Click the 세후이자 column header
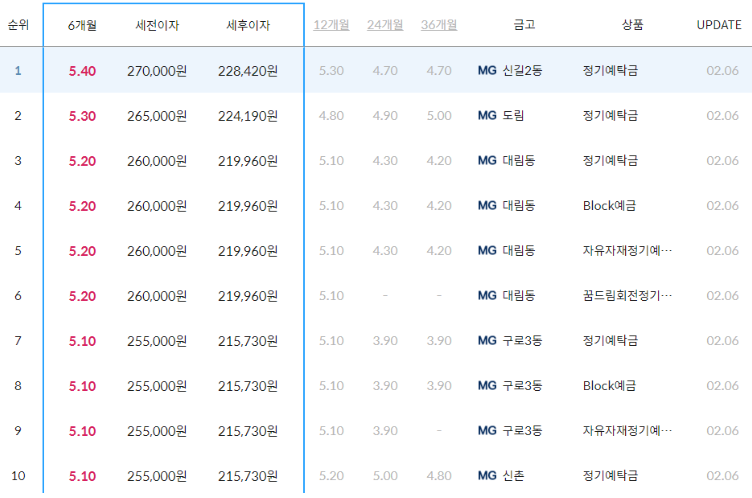Viewport: 752px width, 498px height. (x=248, y=25)
